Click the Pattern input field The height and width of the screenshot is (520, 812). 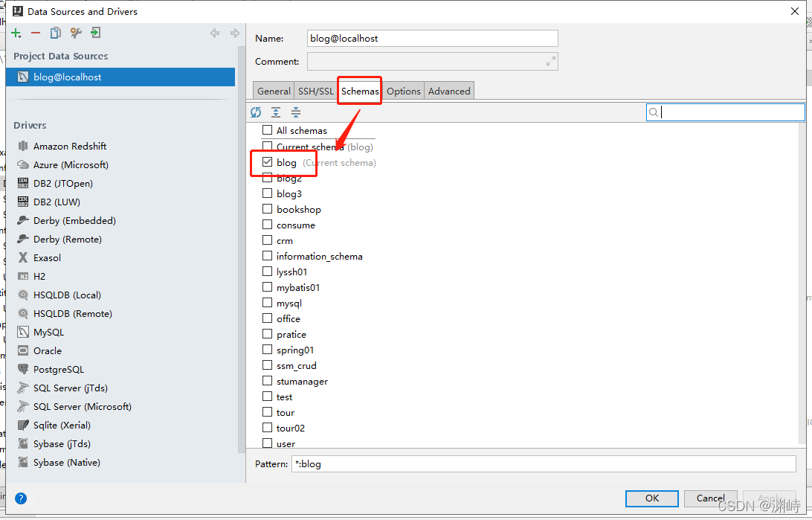click(x=544, y=464)
